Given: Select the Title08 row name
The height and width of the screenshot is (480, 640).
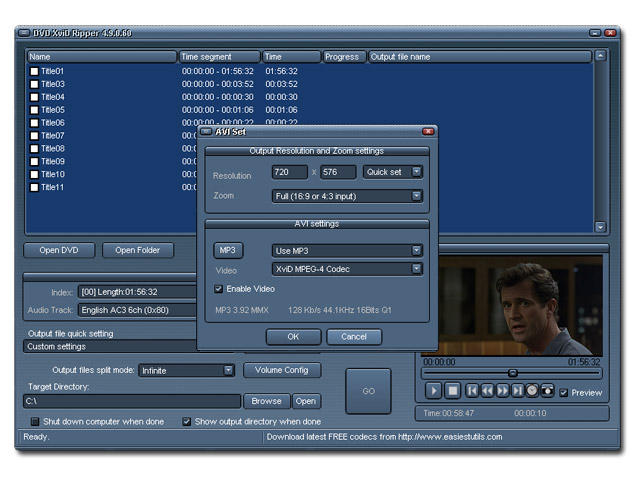Looking at the screenshot, I should click(53, 149).
